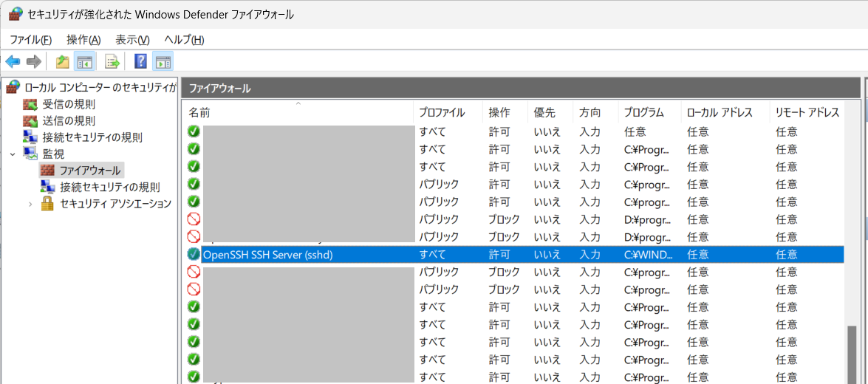Click the padlock icon for セキュリティ アソシエーション
This screenshot has height=384, width=868.
(48, 204)
